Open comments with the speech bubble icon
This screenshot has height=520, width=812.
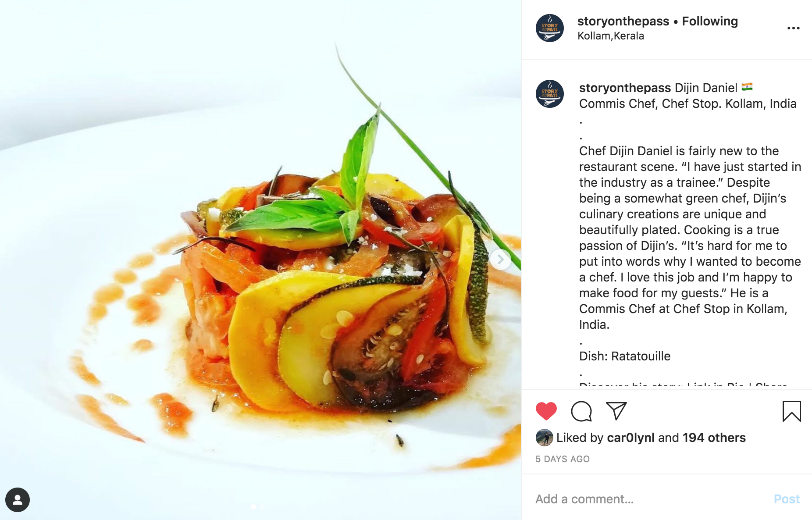click(581, 411)
